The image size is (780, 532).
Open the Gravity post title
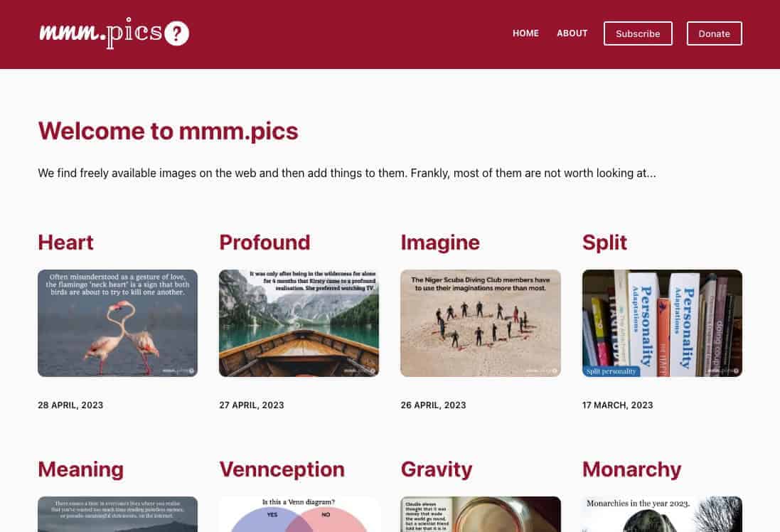pyautogui.click(x=437, y=469)
